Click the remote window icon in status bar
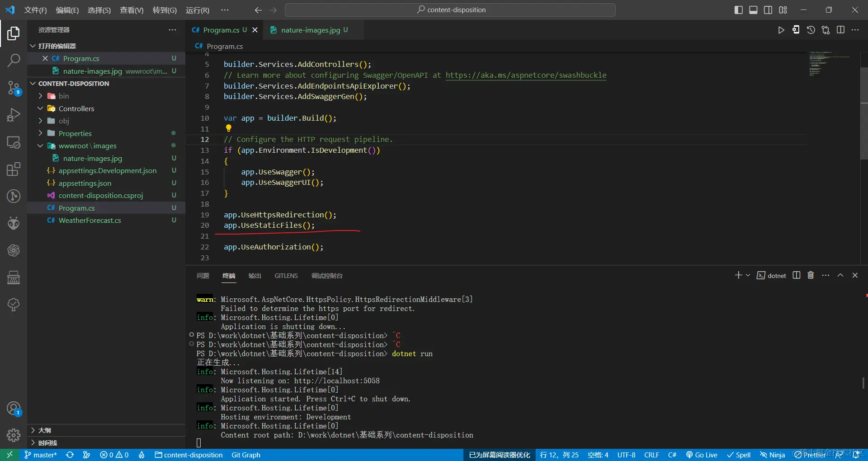This screenshot has height=461, width=868. coord(9,455)
